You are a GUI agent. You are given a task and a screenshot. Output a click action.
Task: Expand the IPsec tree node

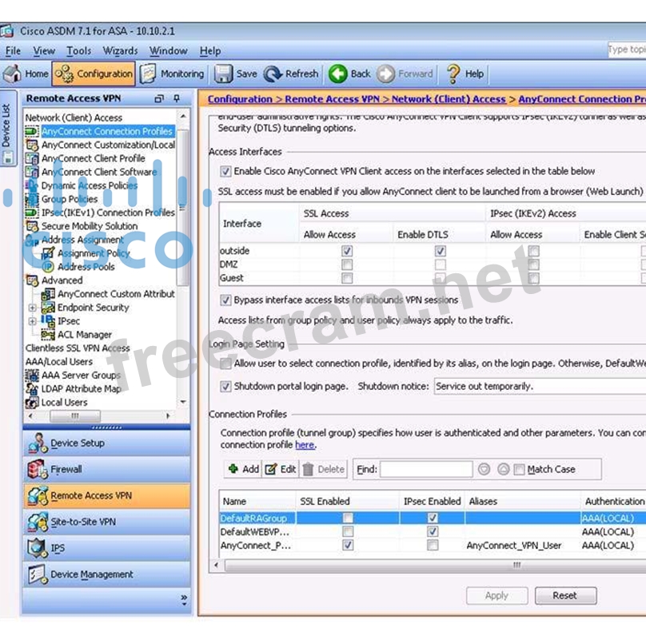[x=33, y=321]
